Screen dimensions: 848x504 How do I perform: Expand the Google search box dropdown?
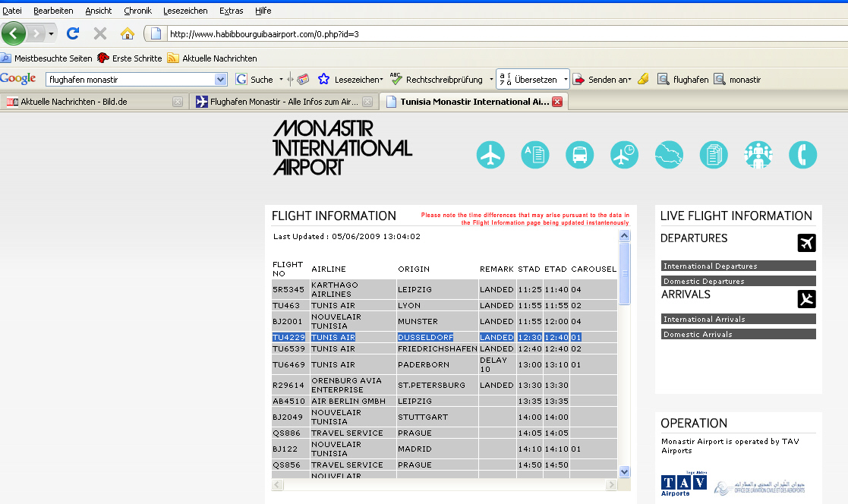[x=220, y=80]
